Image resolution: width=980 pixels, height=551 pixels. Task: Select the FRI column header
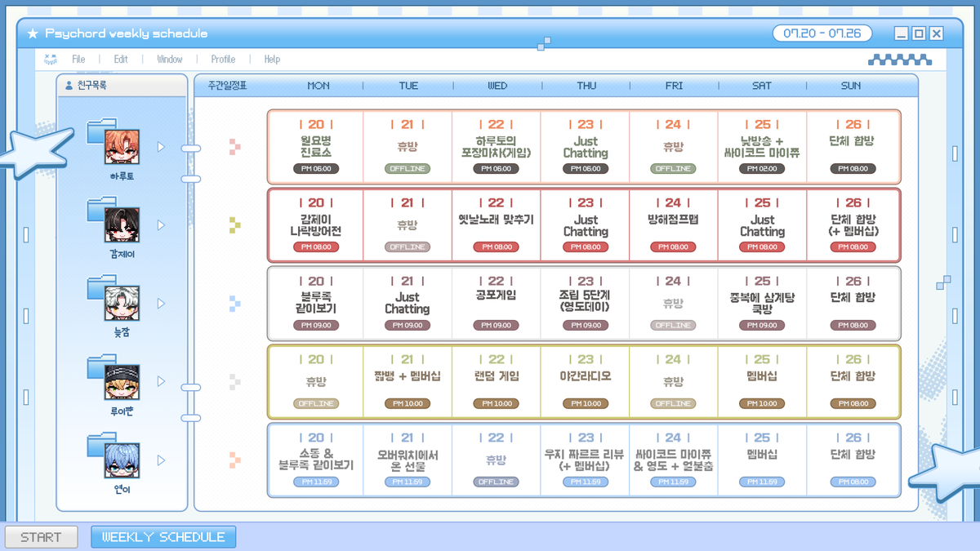[674, 86]
